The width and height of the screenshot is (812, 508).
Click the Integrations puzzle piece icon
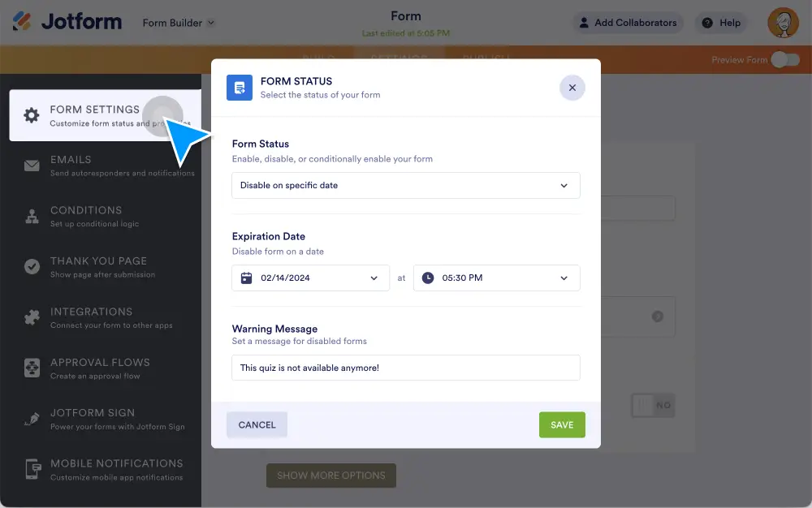point(32,318)
